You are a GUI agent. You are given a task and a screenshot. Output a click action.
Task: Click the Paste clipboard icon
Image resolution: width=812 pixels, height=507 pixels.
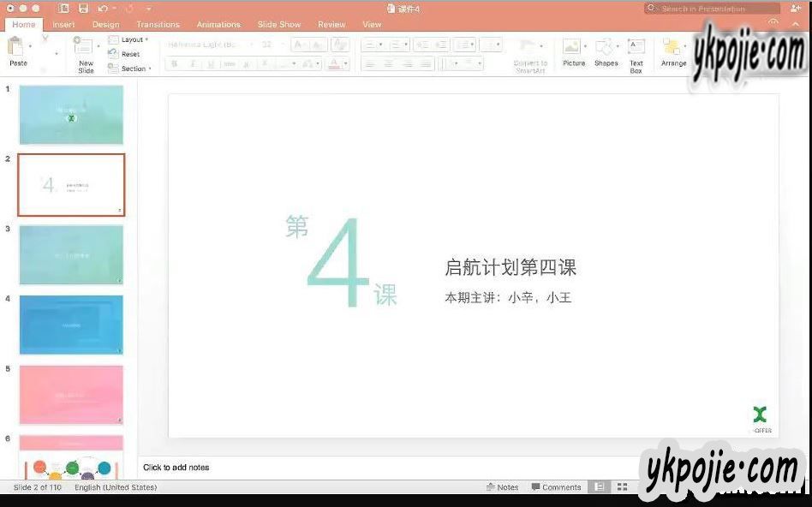[17, 48]
